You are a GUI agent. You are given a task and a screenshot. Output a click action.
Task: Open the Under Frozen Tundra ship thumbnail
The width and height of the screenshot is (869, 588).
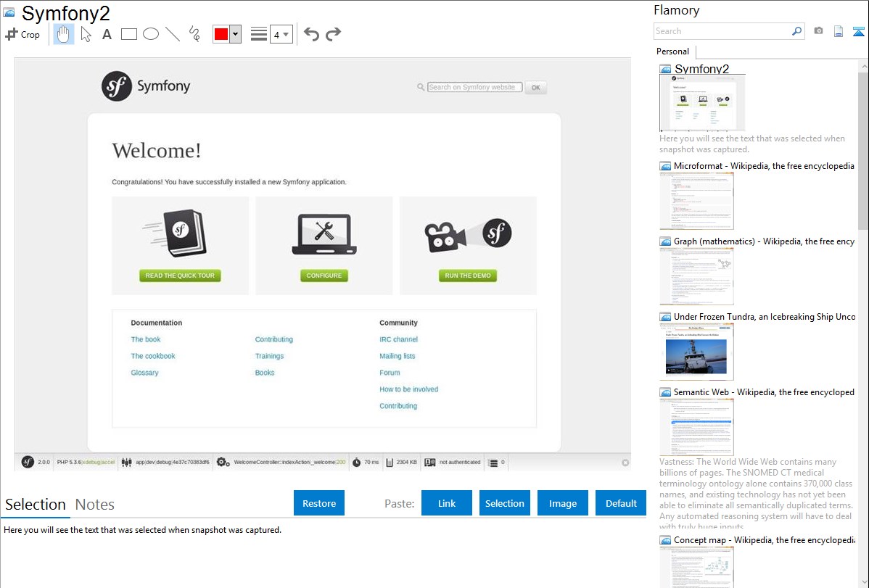click(696, 352)
